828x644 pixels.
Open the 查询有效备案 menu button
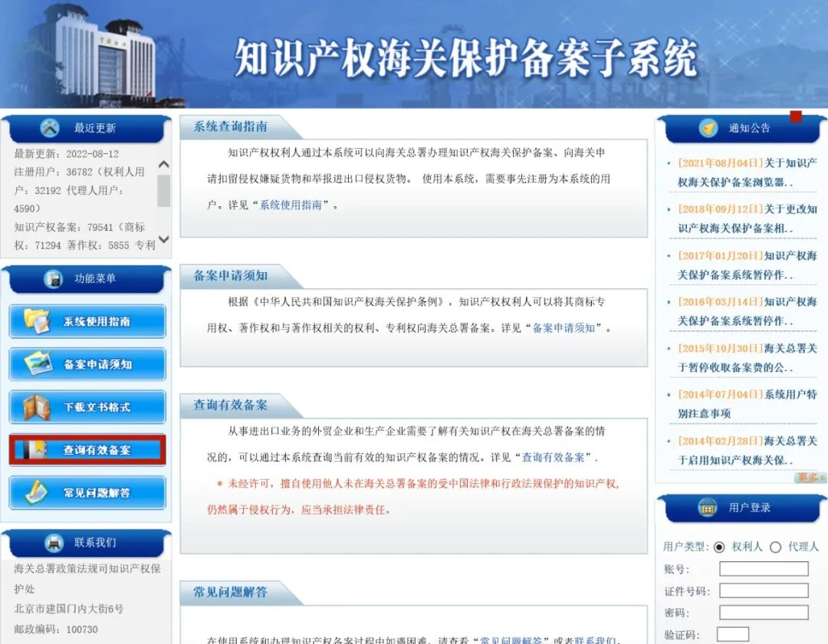coord(87,450)
